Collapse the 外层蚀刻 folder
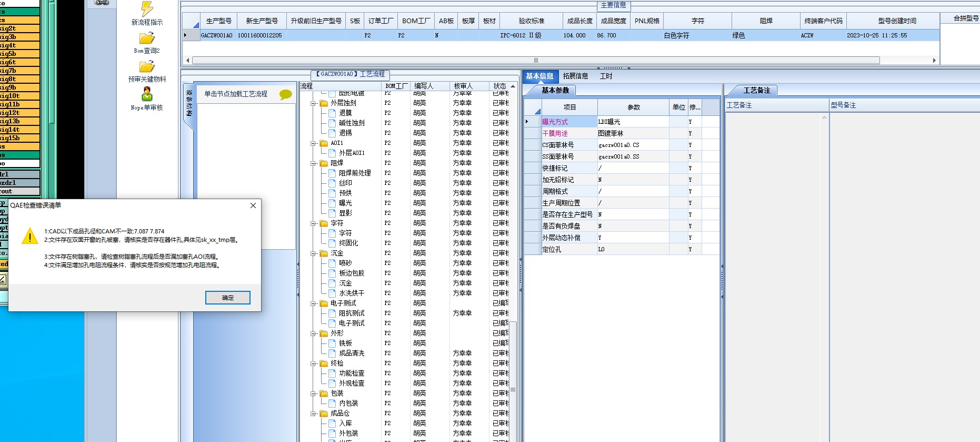Viewport: 980px width, 442px height. point(313,103)
